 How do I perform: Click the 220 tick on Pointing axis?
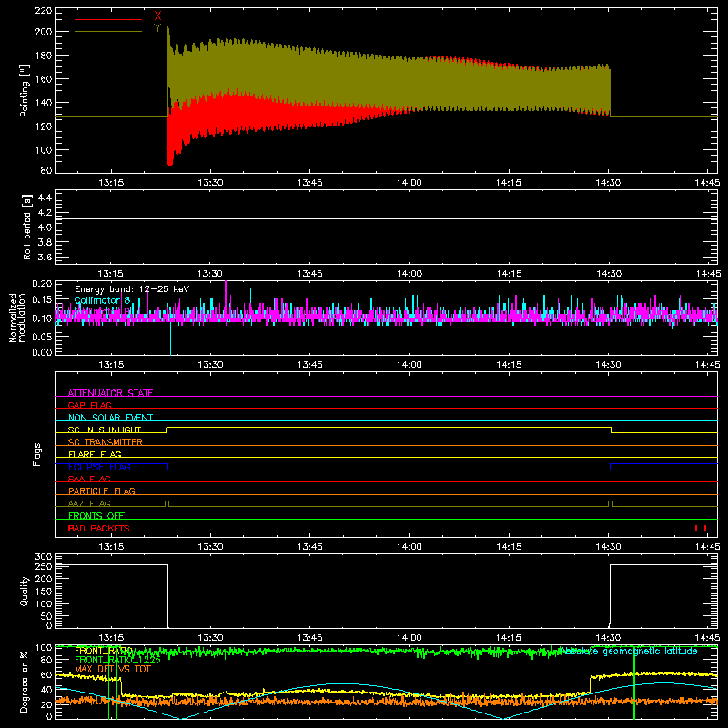coord(43,10)
